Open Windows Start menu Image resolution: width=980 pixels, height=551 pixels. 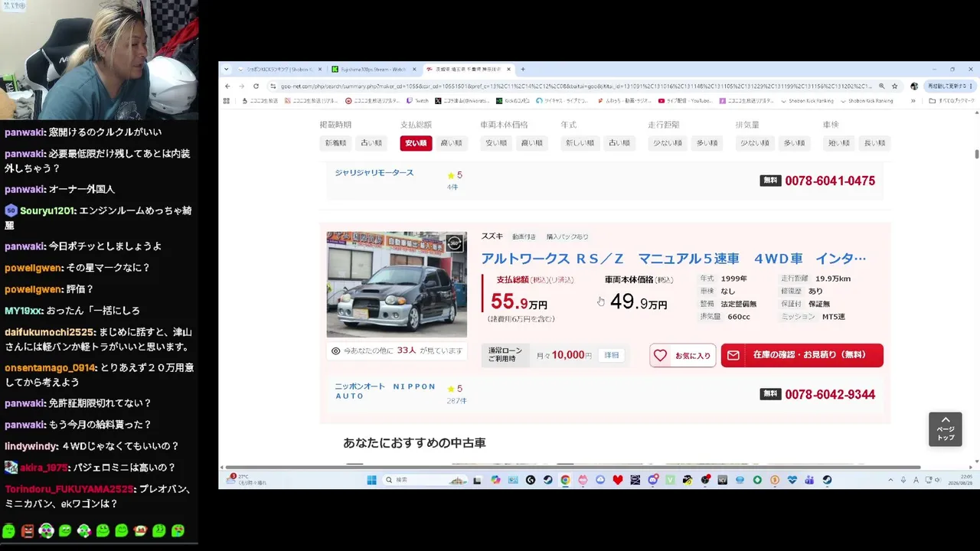point(371,480)
